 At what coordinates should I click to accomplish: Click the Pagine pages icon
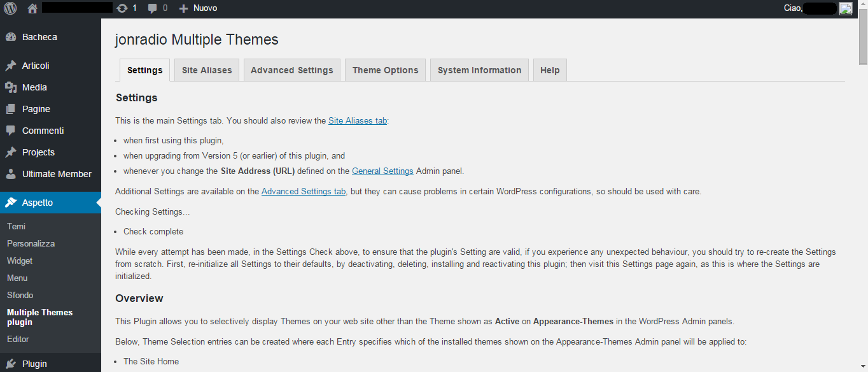pyautogui.click(x=11, y=109)
